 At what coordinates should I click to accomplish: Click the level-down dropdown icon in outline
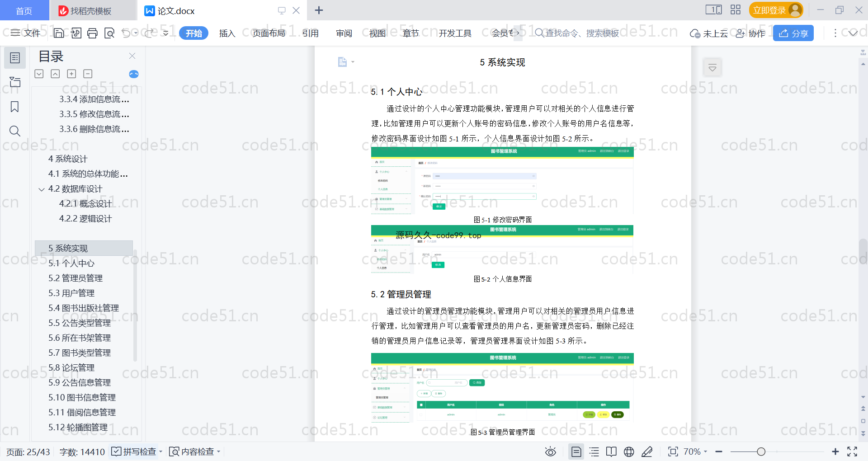tap(39, 74)
